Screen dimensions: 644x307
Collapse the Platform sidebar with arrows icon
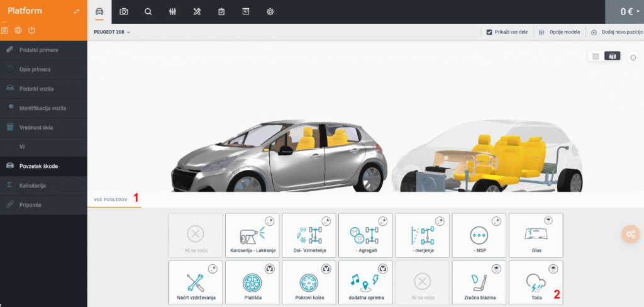coord(77,11)
